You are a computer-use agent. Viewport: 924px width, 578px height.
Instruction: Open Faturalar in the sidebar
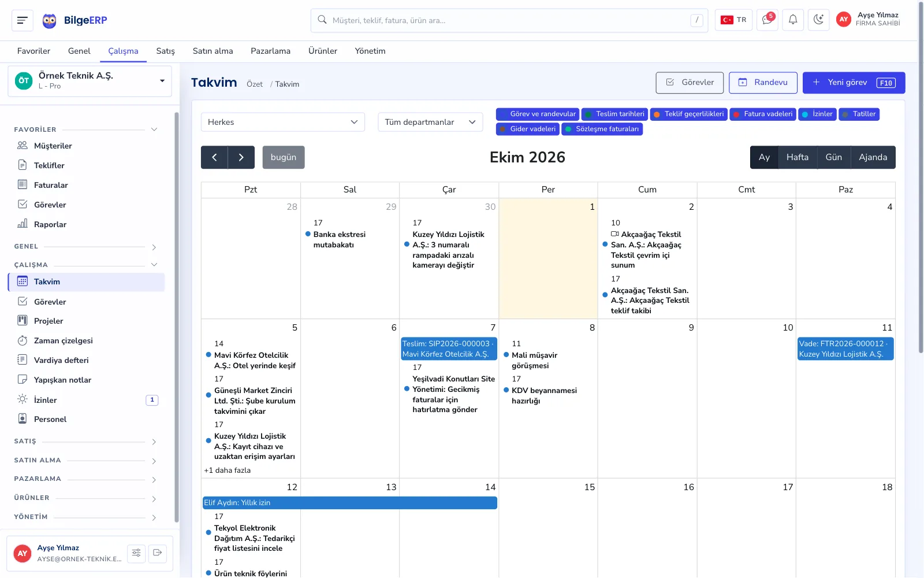(87, 185)
